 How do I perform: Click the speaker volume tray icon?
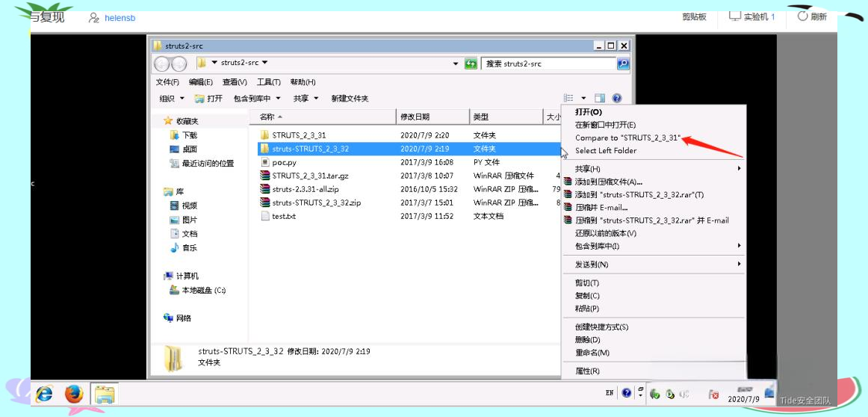click(x=684, y=395)
